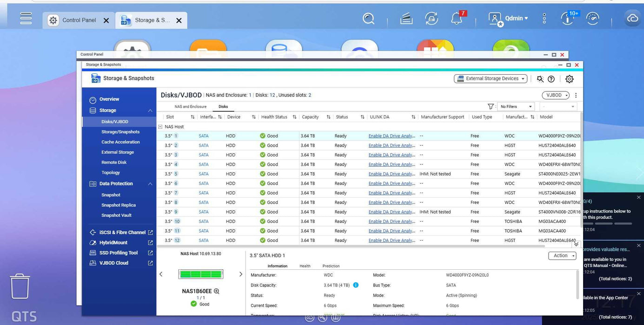Open Remote Disk in the sidebar
644x325 pixels.
click(x=114, y=162)
